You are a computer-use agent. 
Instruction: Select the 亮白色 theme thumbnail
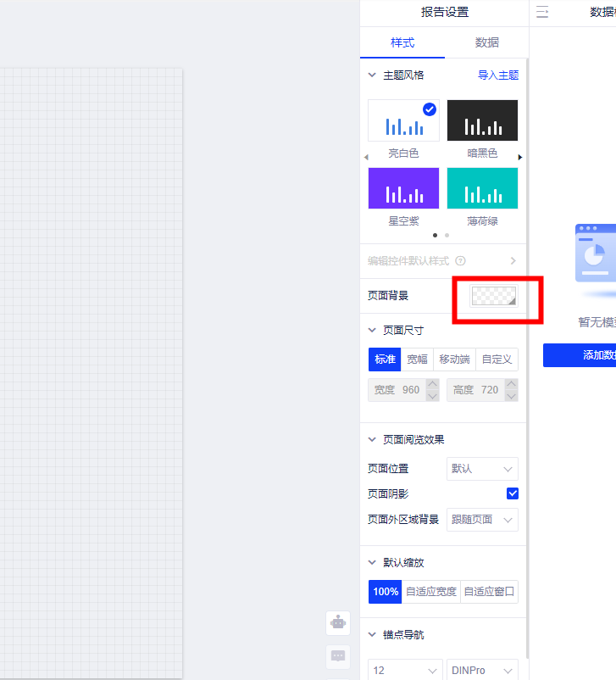click(x=403, y=120)
